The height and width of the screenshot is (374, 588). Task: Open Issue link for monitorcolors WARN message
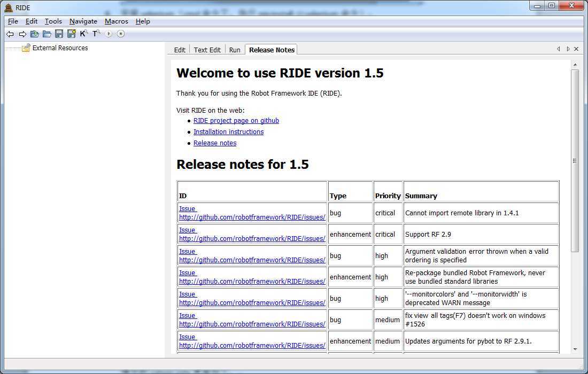click(252, 298)
